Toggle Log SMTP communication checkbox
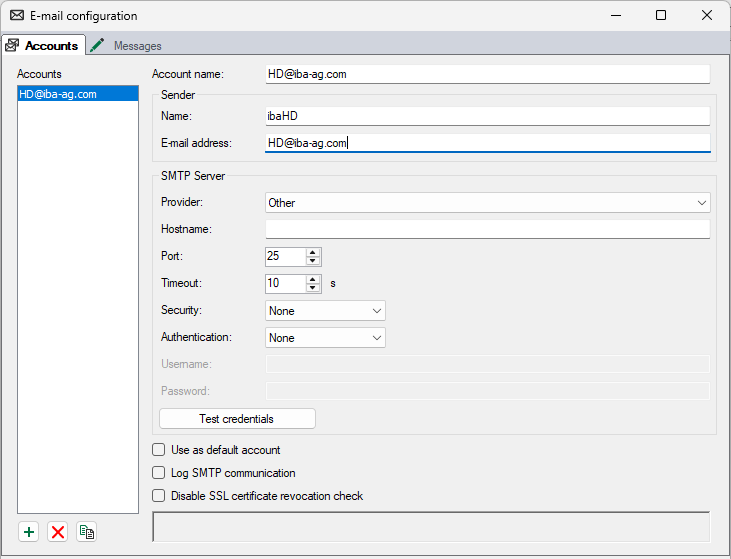This screenshot has height=559, width=731. [x=159, y=473]
